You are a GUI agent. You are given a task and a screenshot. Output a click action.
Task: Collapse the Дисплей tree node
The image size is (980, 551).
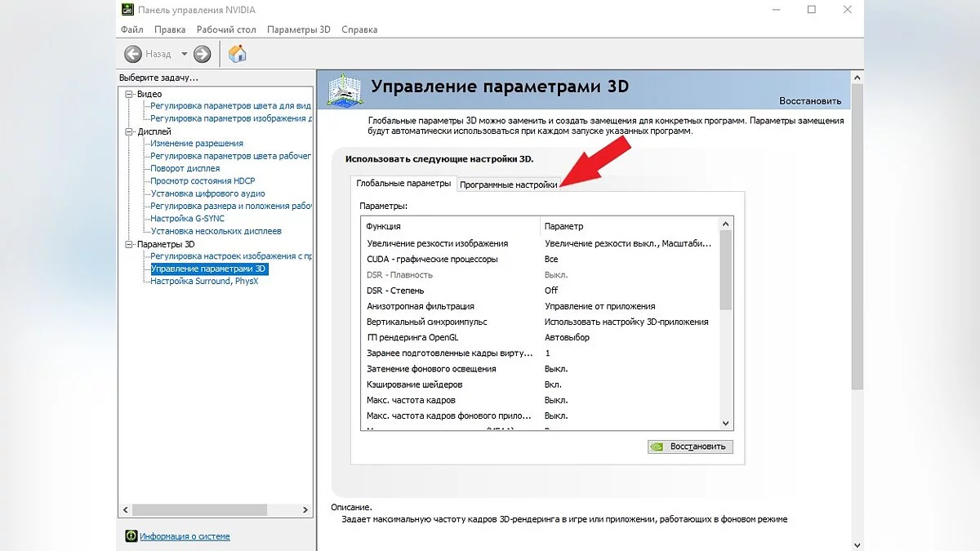pyautogui.click(x=129, y=131)
